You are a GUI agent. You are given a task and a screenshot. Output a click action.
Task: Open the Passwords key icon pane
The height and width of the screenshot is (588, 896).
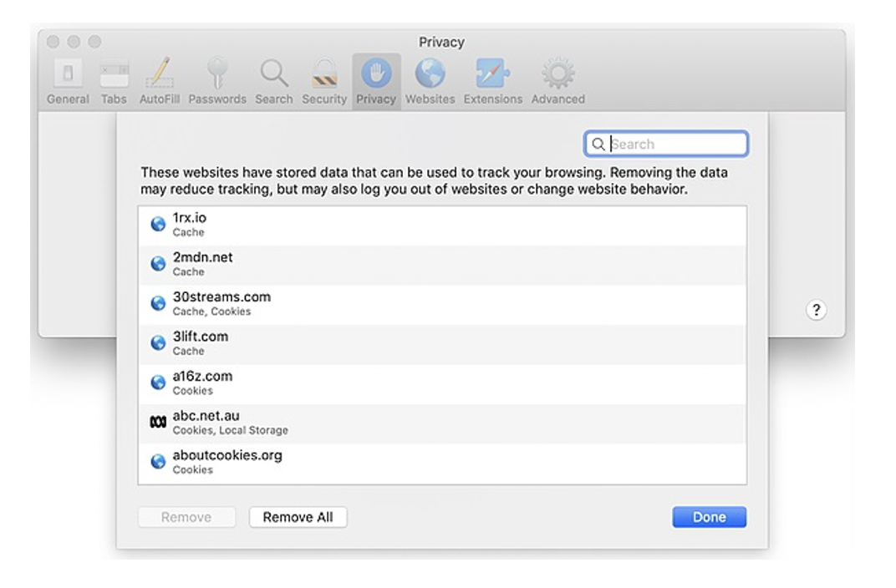217,82
